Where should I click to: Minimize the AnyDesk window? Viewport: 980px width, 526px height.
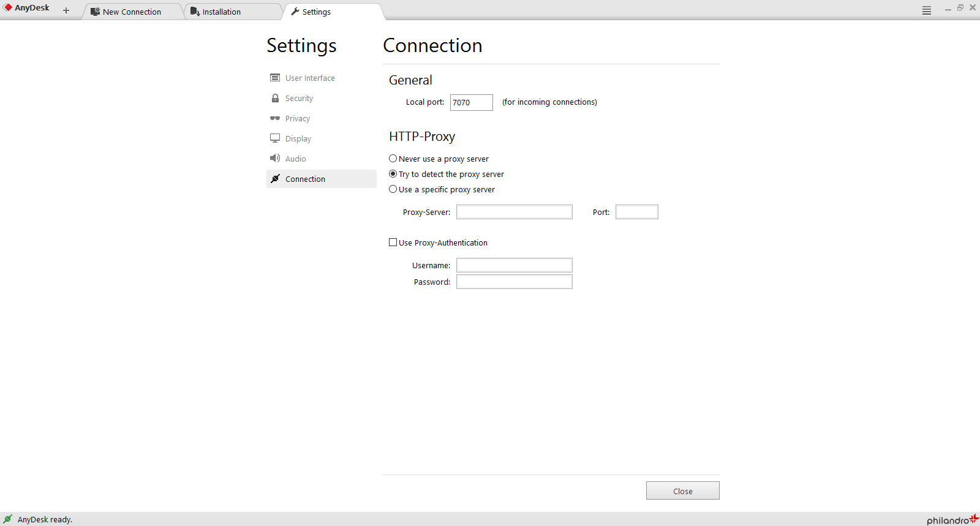coord(948,8)
